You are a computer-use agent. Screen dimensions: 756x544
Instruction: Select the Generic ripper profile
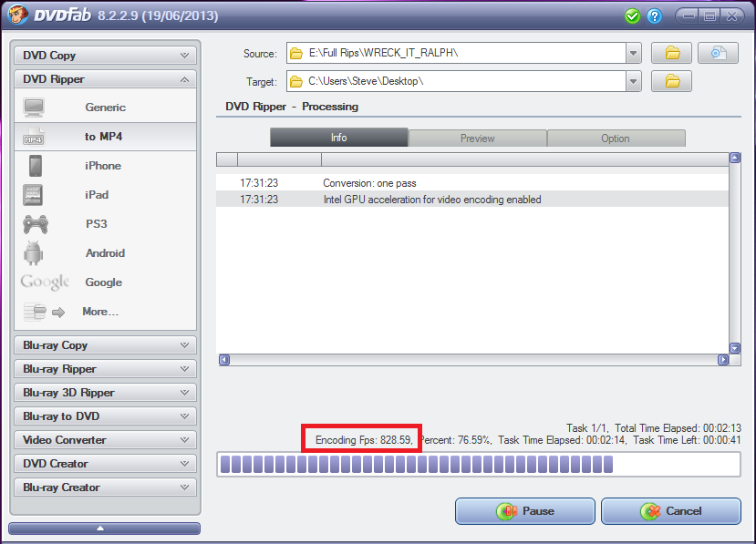pyautogui.click(x=106, y=108)
